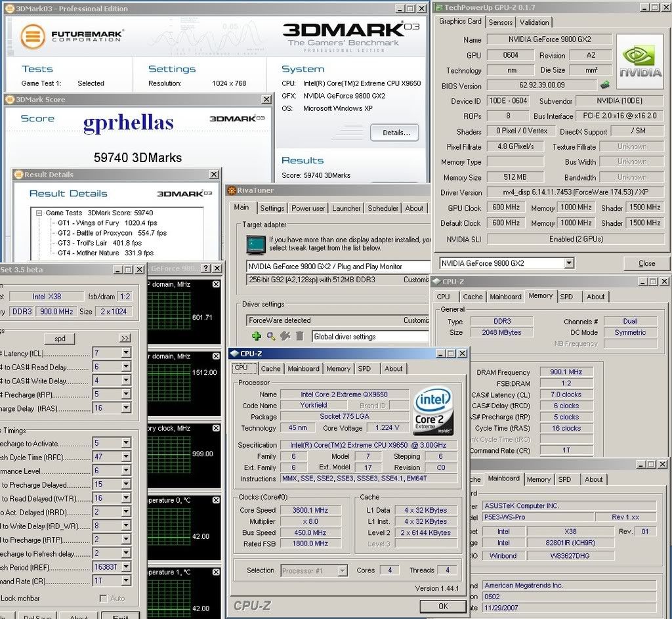The image size is (672, 619).
Task: Close the graph showing 1512.00 MHz
Action: 216,356
